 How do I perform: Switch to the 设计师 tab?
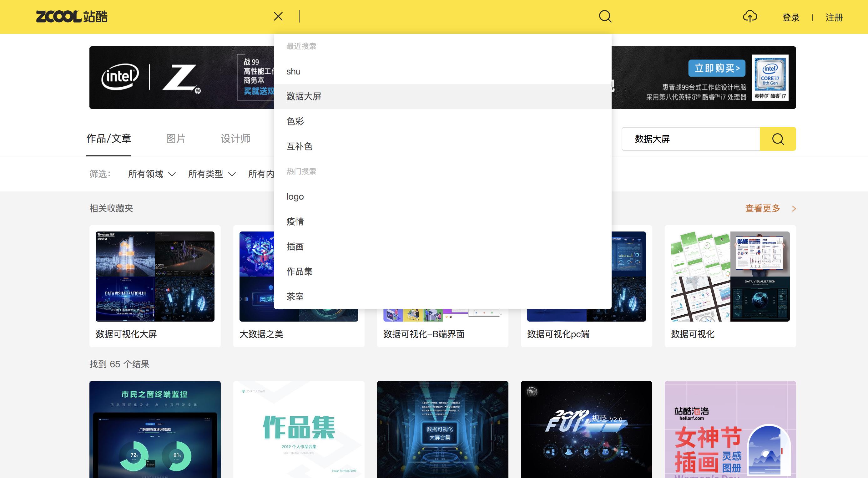click(235, 139)
